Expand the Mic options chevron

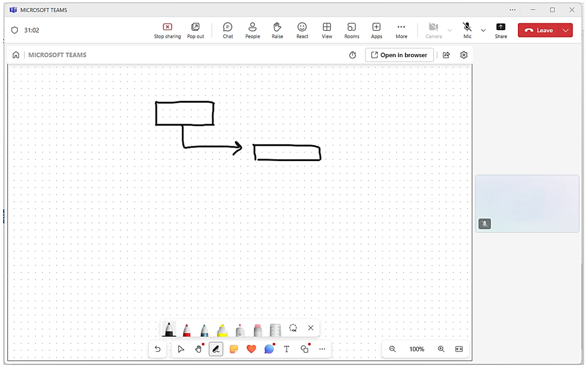coord(483,30)
